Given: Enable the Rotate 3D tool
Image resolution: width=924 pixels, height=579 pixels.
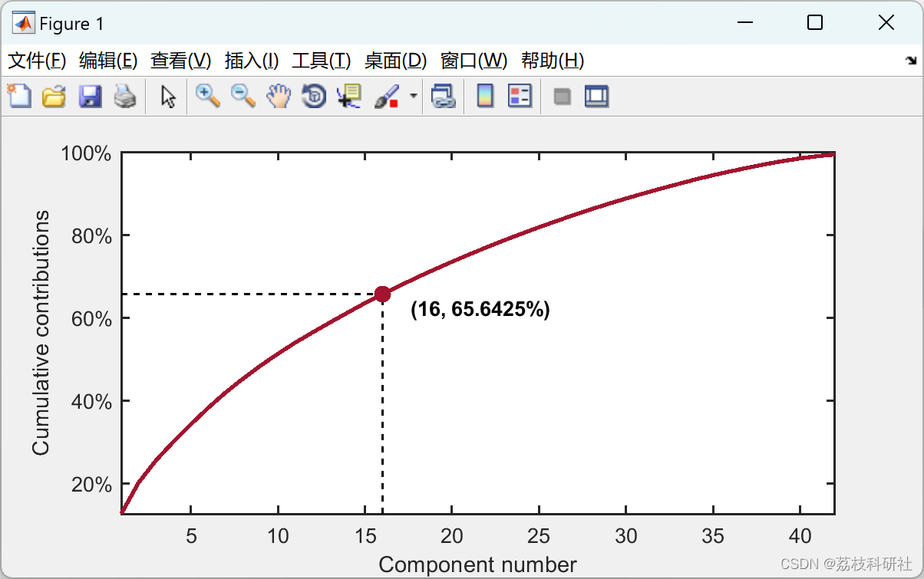Looking at the screenshot, I should [x=314, y=96].
